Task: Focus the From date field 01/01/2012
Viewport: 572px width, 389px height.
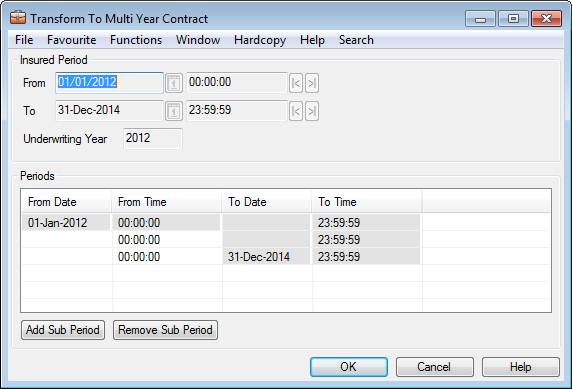Action: tap(109, 83)
